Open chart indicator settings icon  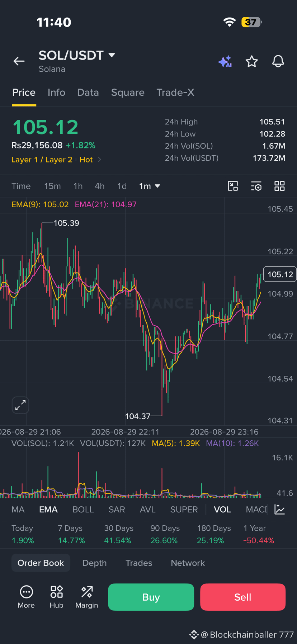pos(256,186)
